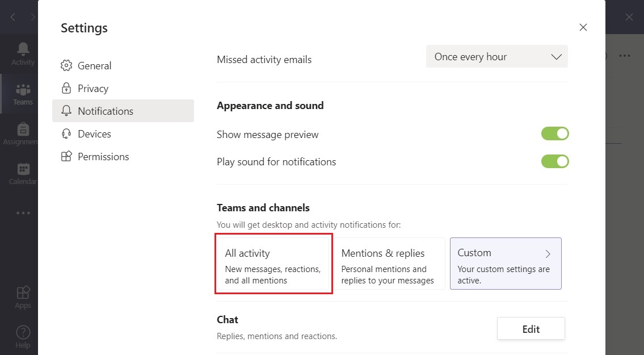
Task: Open Help in the left app bar
Action: (23, 337)
